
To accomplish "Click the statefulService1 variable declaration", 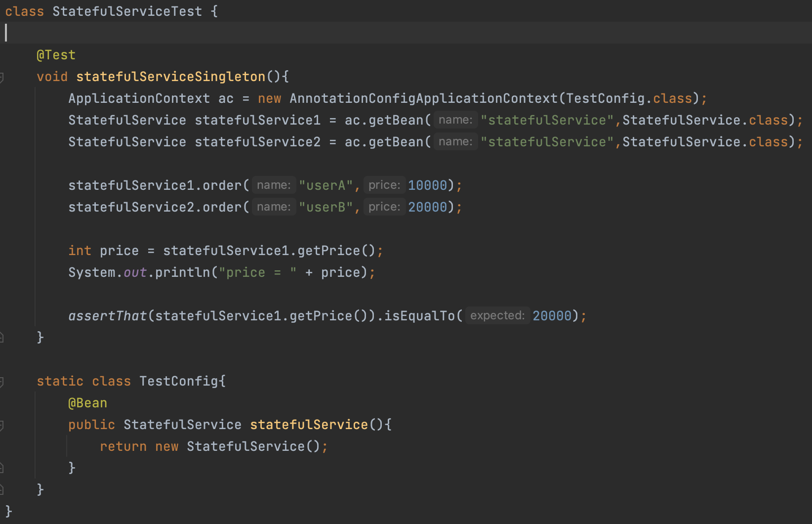I will pos(257,120).
